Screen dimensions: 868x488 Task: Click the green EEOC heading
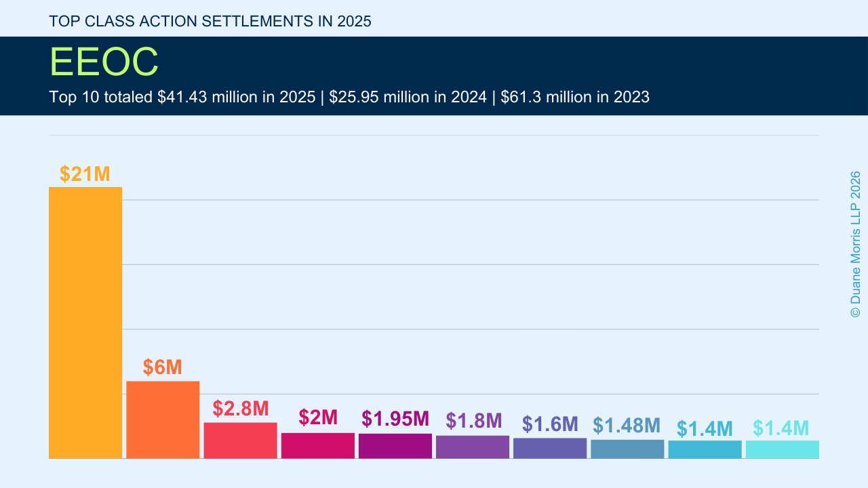point(104,62)
